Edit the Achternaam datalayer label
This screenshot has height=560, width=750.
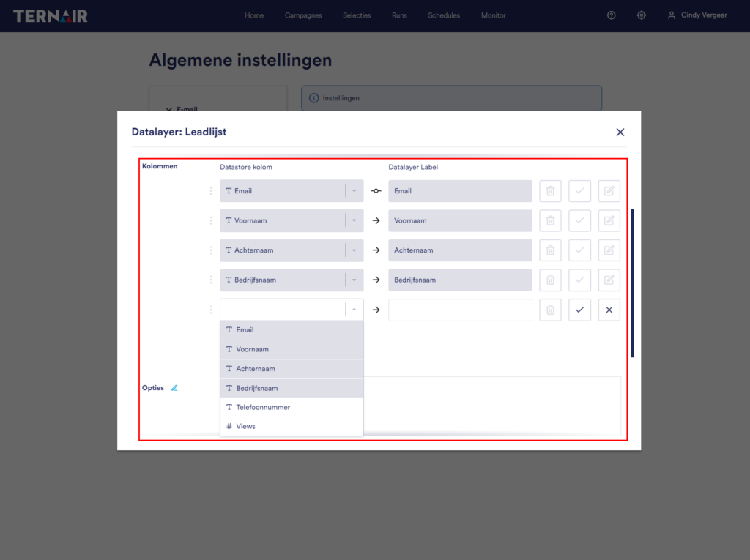pyautogui.click(x=609, y=250)
